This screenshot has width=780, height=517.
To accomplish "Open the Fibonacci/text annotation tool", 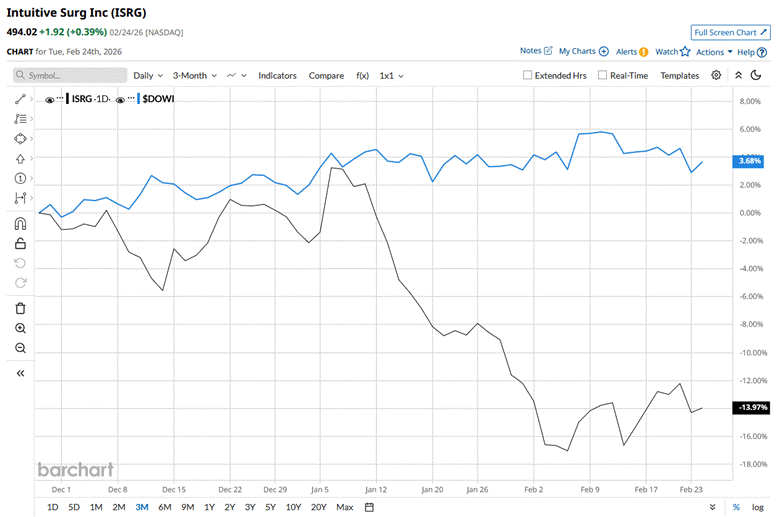I will point(20,119).
